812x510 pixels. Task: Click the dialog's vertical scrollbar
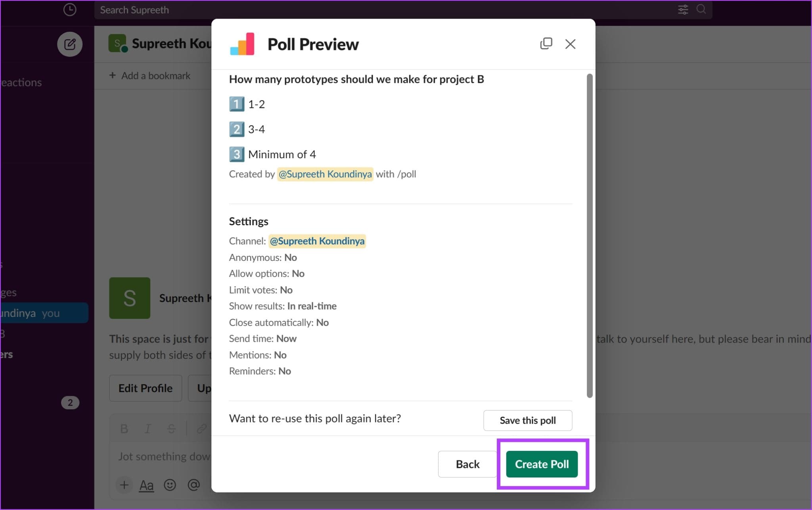pyautogui.click(x=590, y=236)
